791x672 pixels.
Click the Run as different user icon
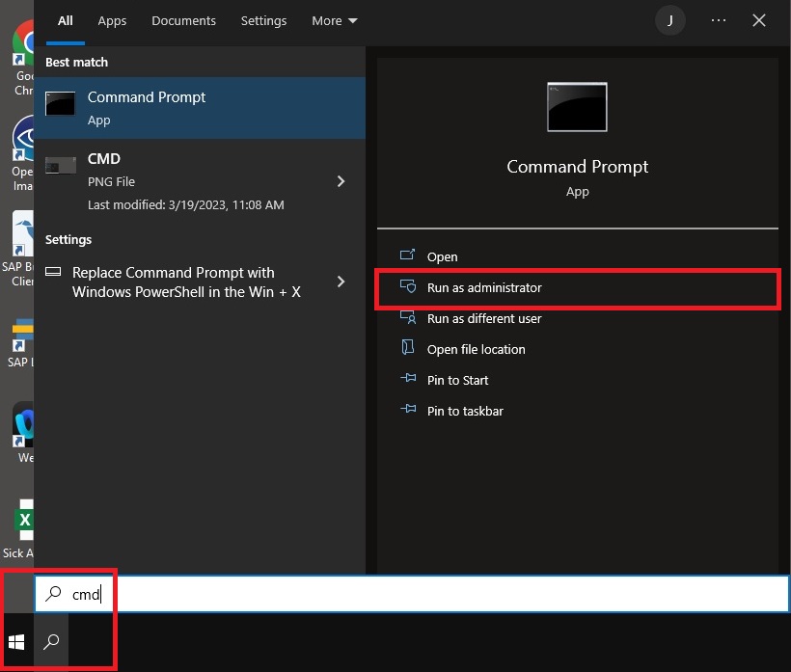pyautogui.click(x=408, y=317)
